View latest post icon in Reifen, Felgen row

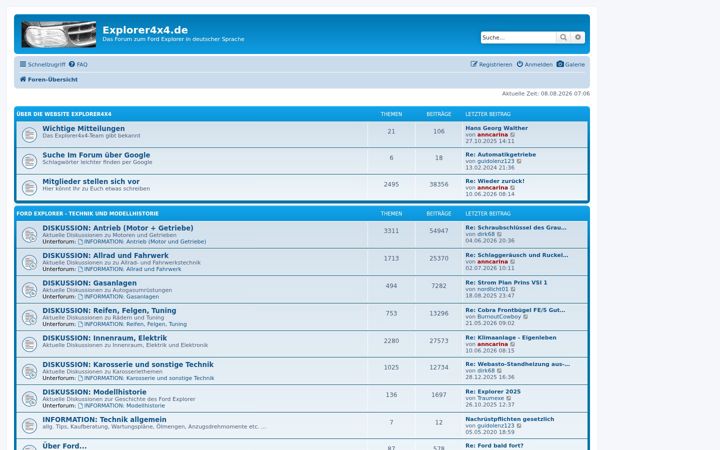tap(526, 317)
